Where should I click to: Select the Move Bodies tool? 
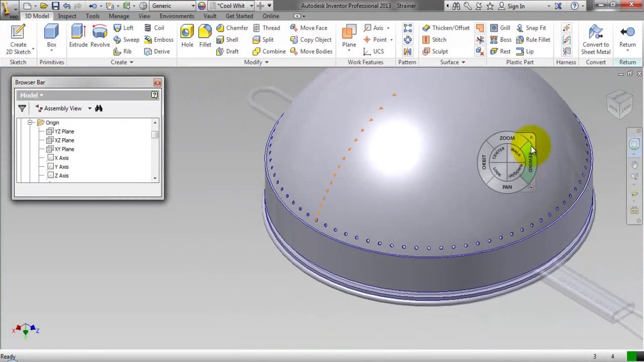311,51
